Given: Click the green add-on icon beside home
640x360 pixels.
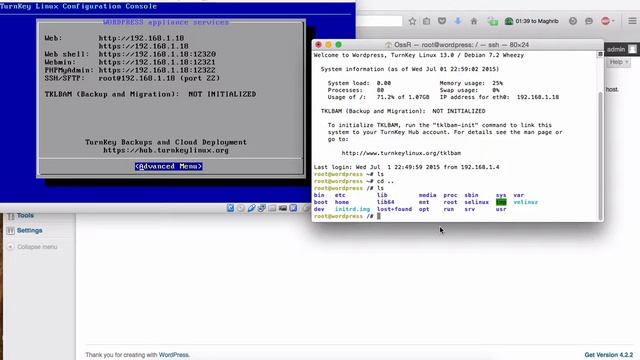Looking at the screenshot, I should pos(493,21).
